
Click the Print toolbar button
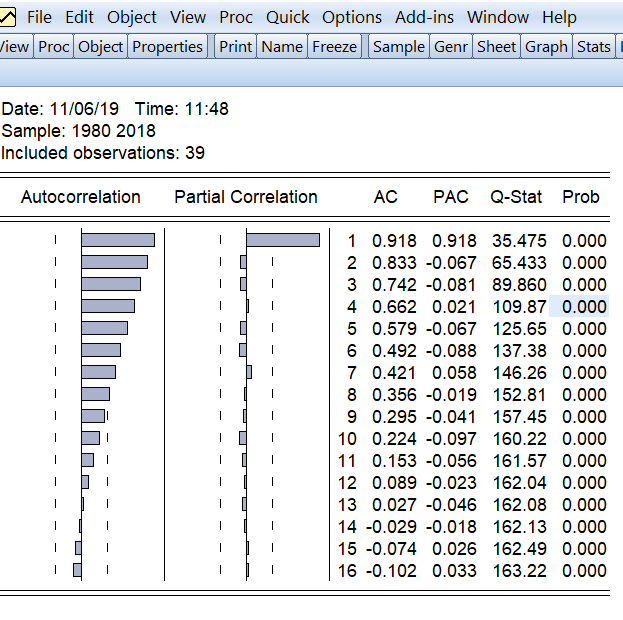tap(236, 46)
